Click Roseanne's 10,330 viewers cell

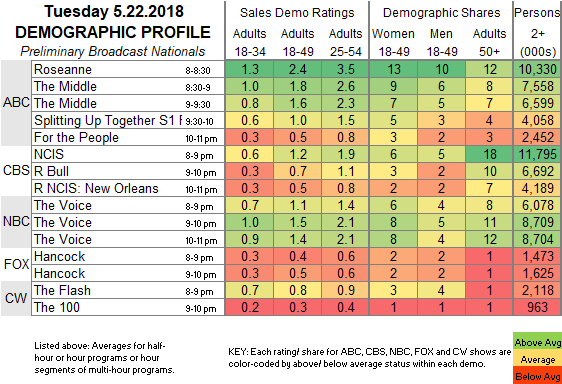(537, 69)
